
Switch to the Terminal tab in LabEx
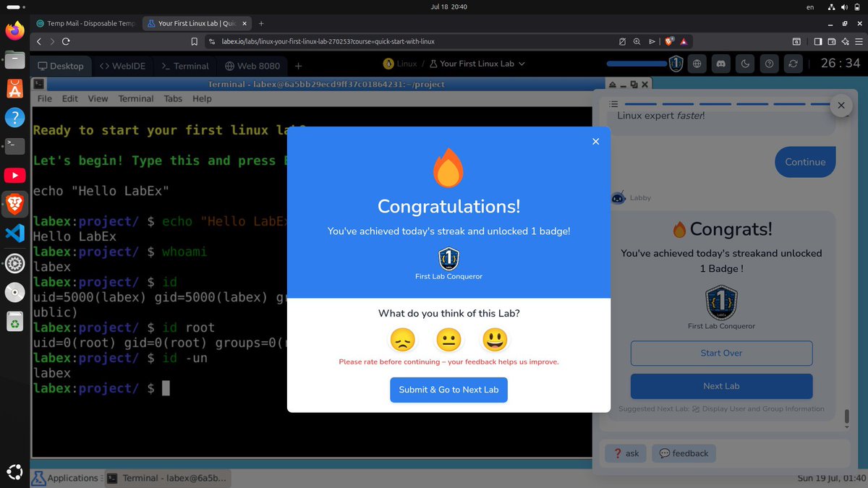[184, 66]
